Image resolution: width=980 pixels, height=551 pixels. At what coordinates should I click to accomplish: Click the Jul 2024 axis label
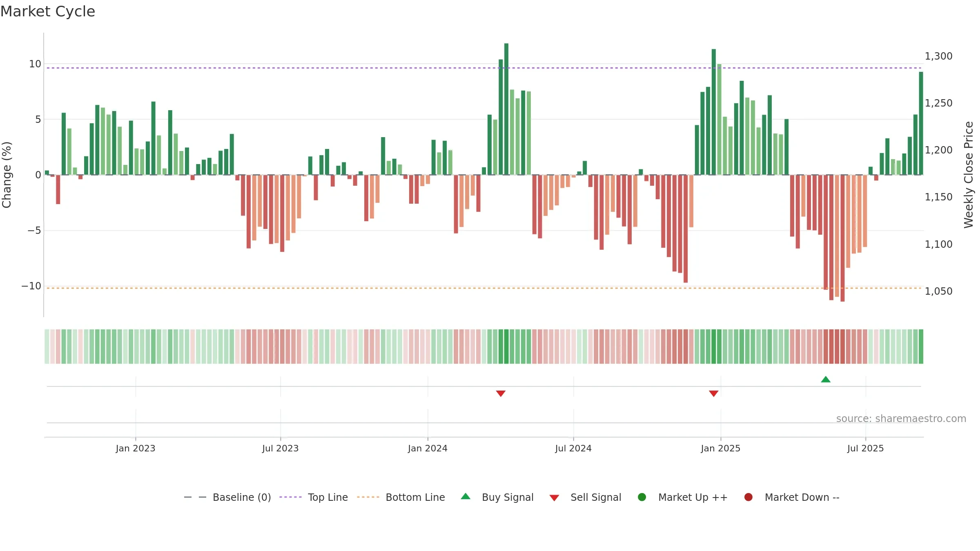573,448
